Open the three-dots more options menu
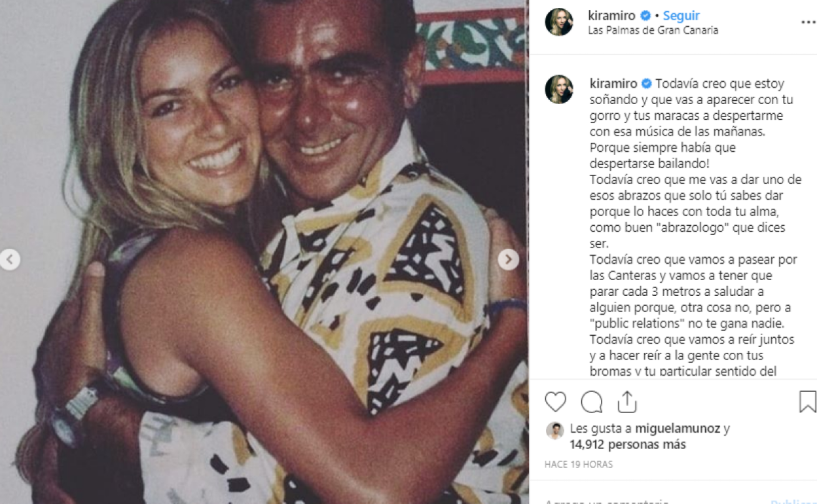 [808, 22]
